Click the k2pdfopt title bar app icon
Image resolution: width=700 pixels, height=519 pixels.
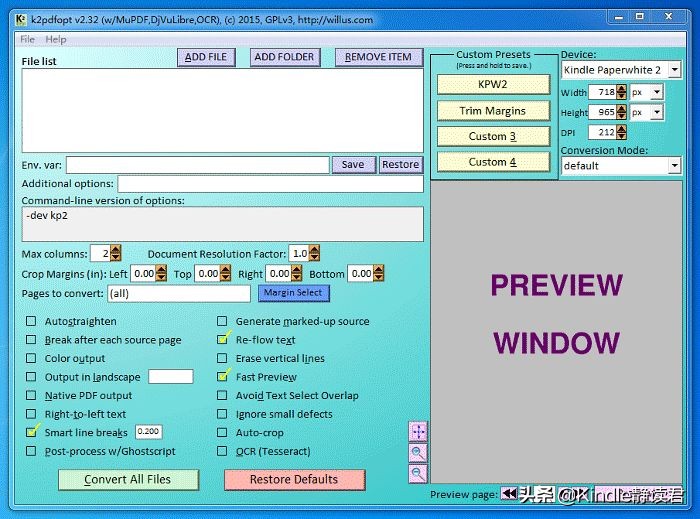coord(21,20)
